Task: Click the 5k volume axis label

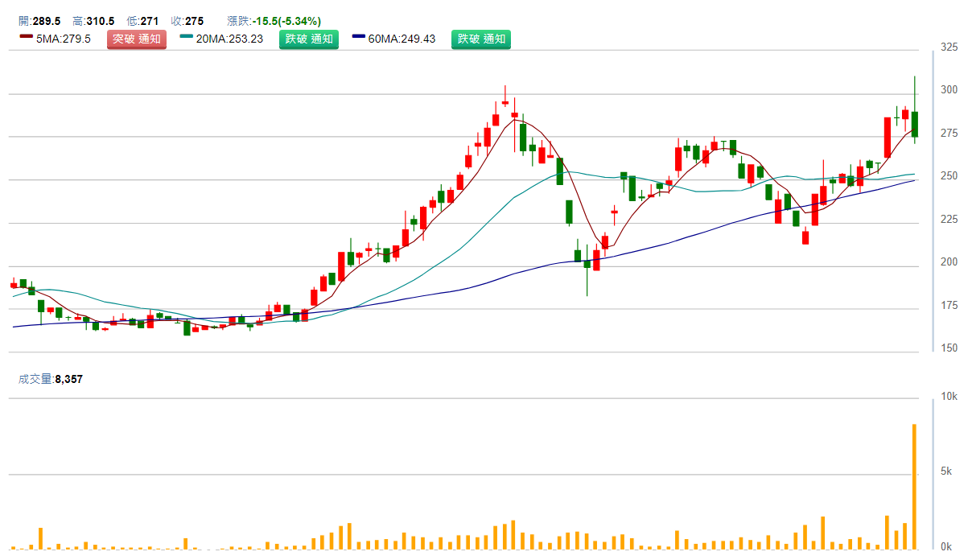Action: pyautogui.click(x=946, y=471)
